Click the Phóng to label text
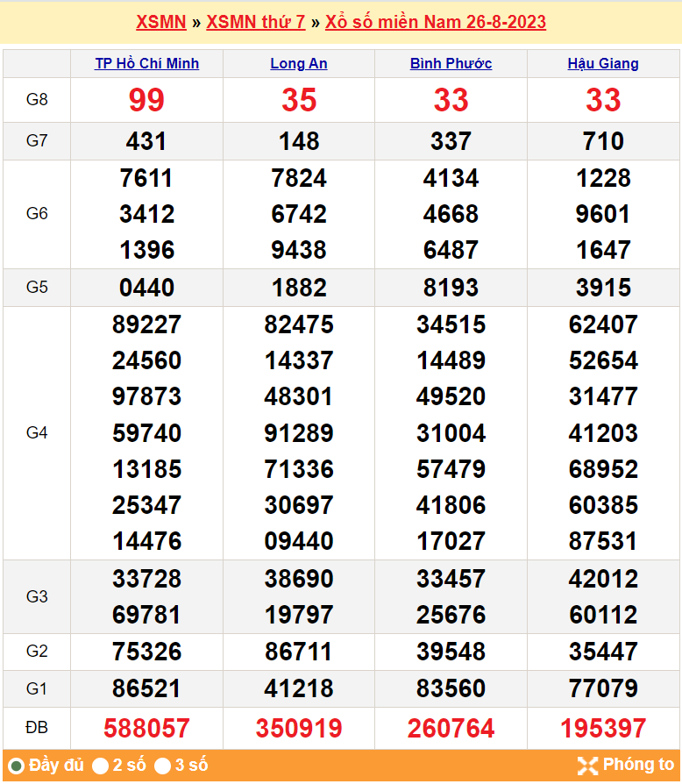 638,765
